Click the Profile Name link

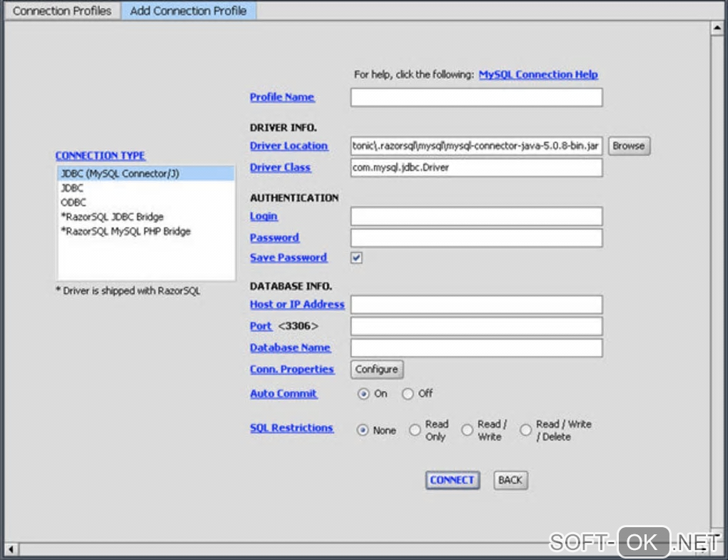click(x=282, y=98)
